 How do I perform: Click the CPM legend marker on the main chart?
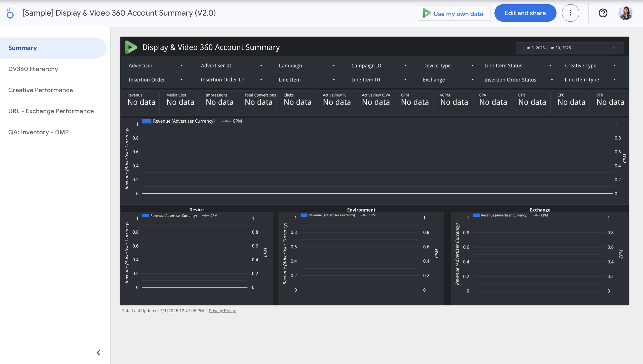(226, 121)
